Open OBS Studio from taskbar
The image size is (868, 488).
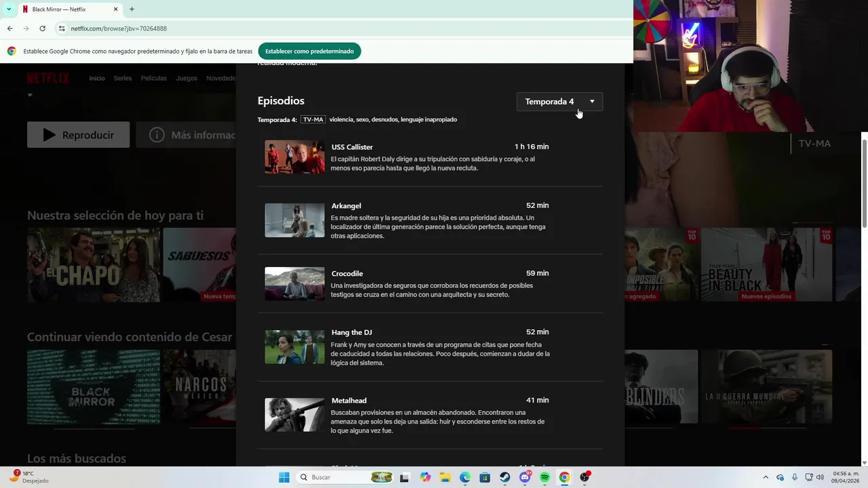click(x=585, y=477)
